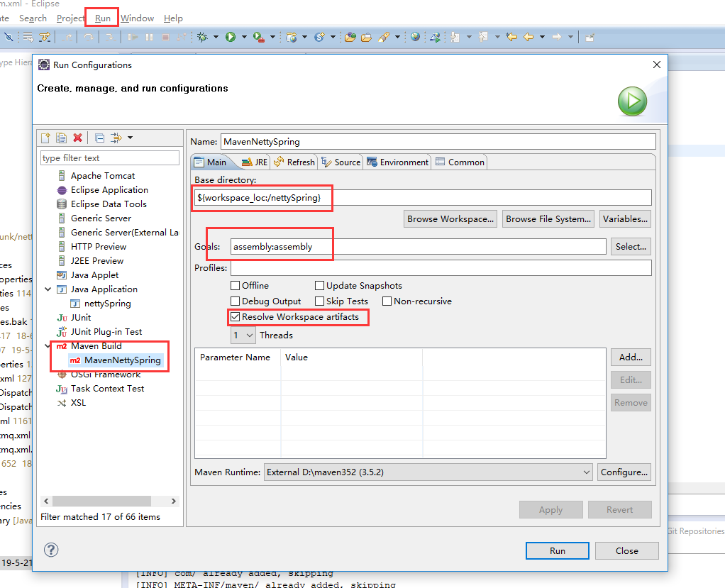This screenshot has height=588, width=725.
Task: Click the Debug bug icon in toolbar
Action: point(202,37)
